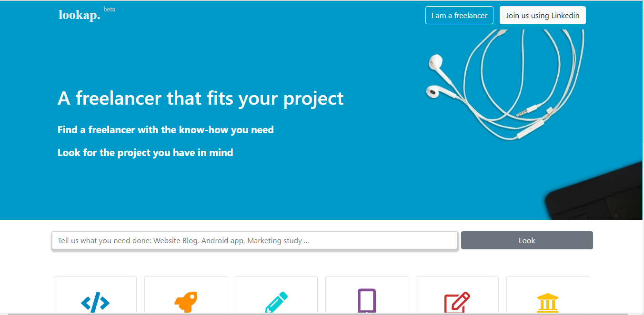644x315 pixels.
Task: Select the orange rocket category icon
Action: [x=186, y=302]
